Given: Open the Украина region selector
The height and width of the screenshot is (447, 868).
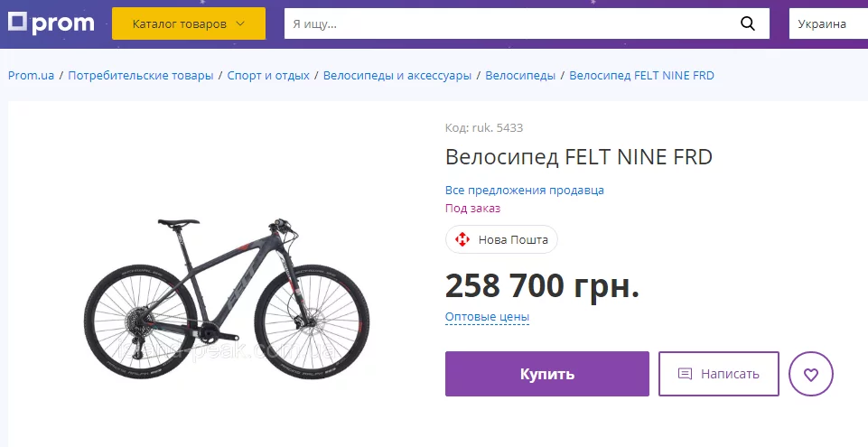Looking at the screenshot, I should [x=826, y=23].
